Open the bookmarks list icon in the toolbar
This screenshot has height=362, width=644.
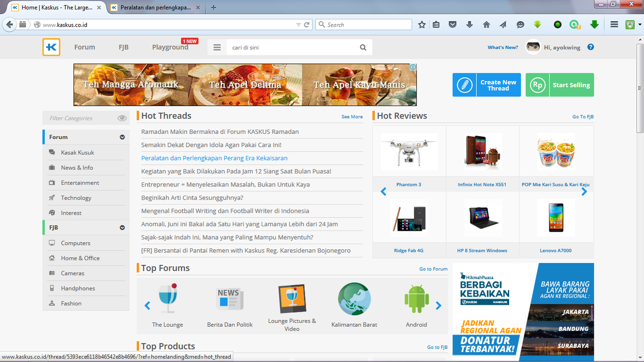coord(436,24)
